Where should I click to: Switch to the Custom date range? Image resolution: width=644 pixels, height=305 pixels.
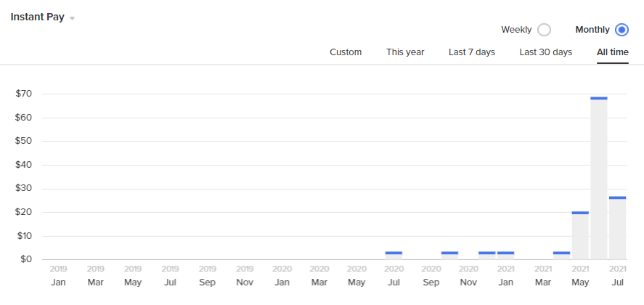(346, 52)
